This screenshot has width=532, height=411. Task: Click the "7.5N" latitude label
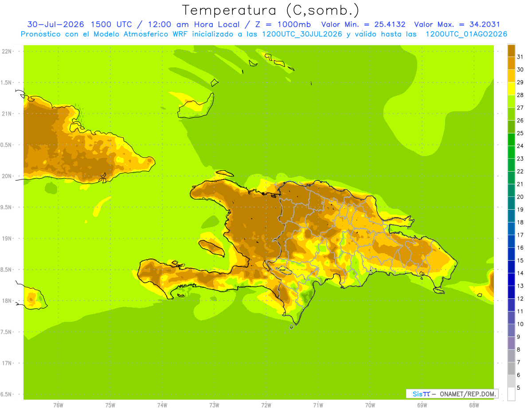click(x=7, y=332)
